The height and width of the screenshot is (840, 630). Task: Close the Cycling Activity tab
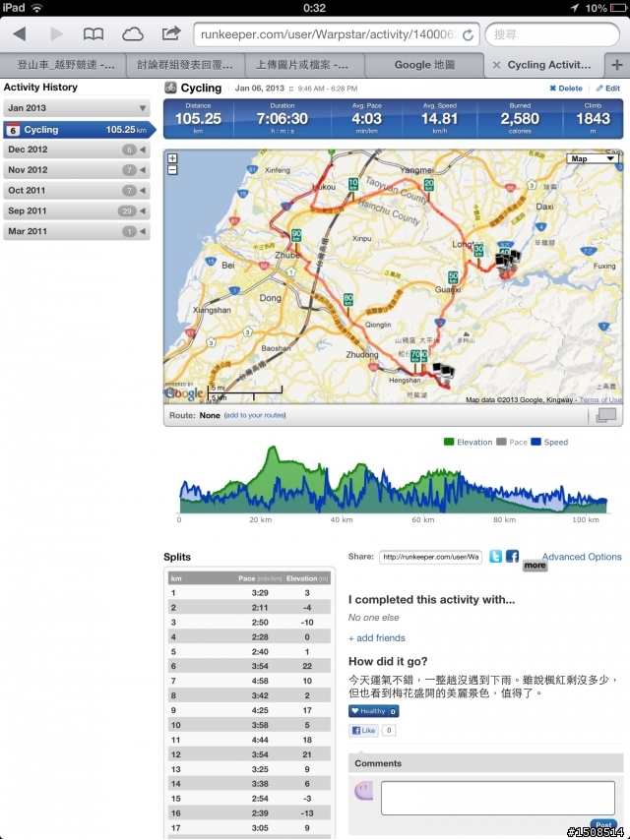(496, 65)
